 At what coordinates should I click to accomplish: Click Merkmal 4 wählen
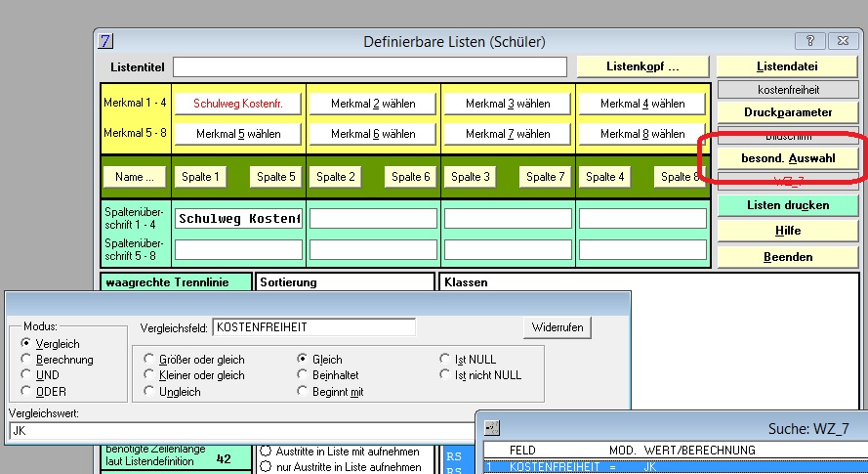tap(642, 104)
